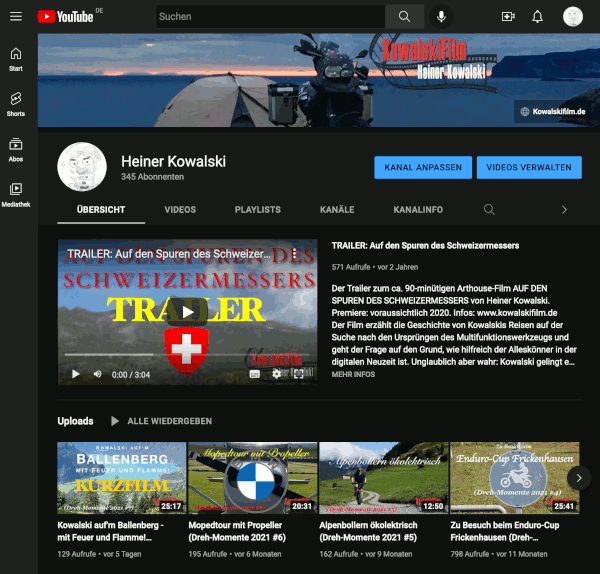Click the YouTube logo

[65, 17]
